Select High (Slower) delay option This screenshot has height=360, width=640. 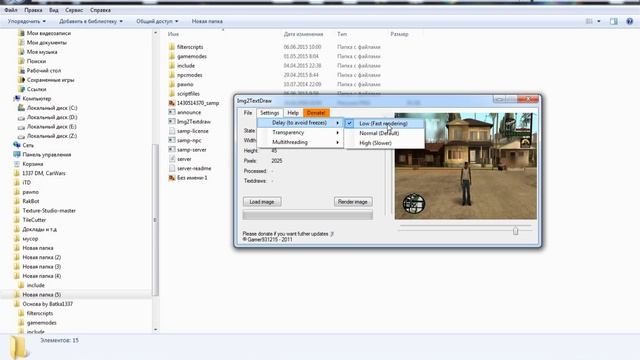click(384, 143)
